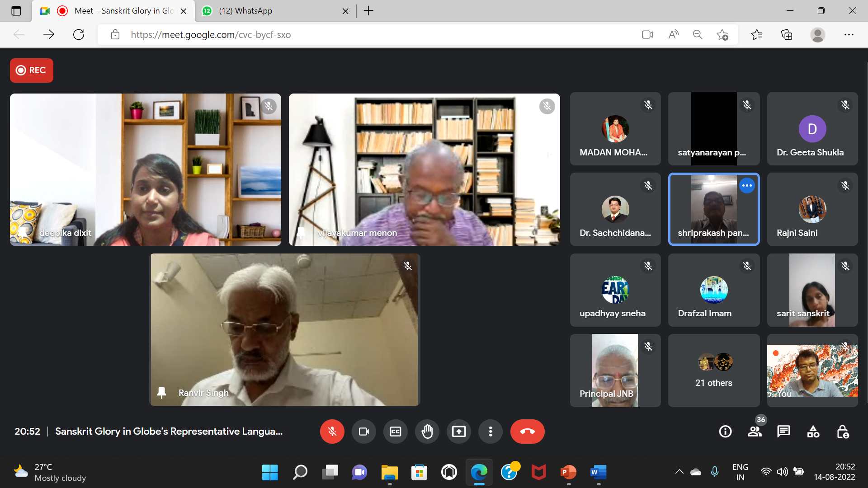Turn on closed captions
Viewport: 868px width, 488px height.
tap(395, 432)
